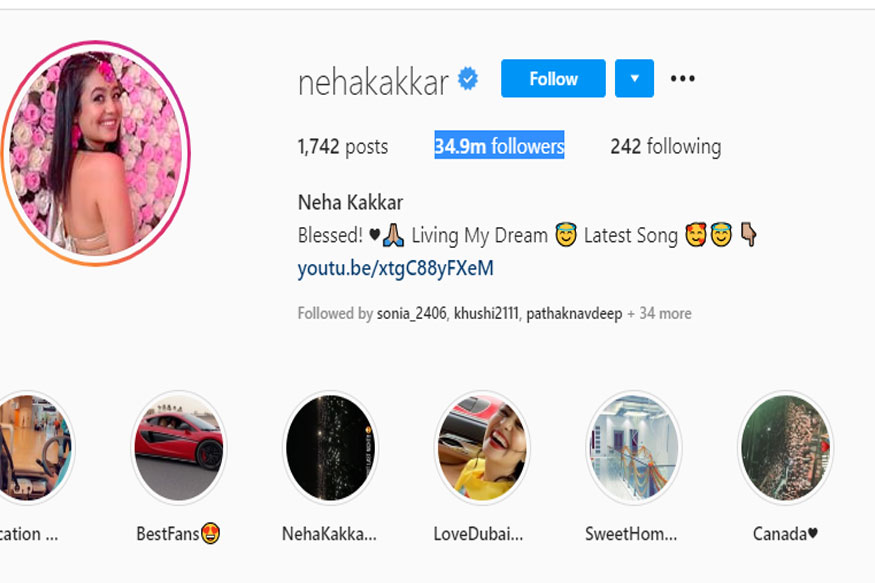Screen dimensions: 875x583
Task: Open the 242 following list
Action: coord(666,146)
